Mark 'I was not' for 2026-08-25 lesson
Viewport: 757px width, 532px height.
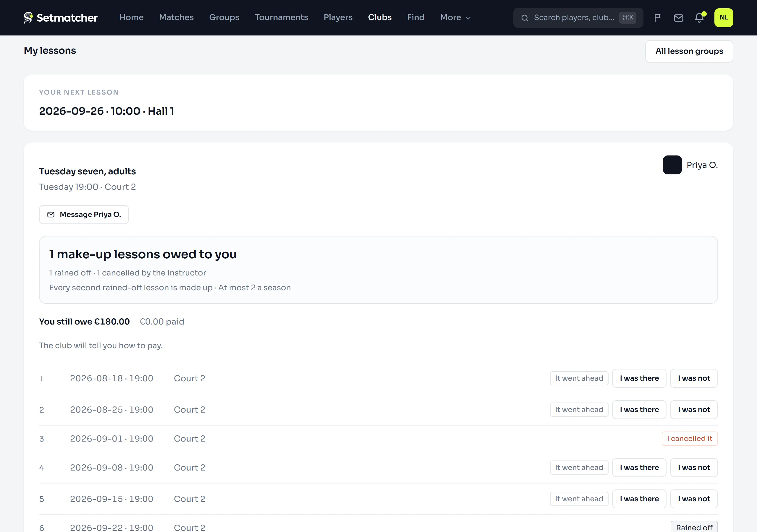tap(694, 410)
